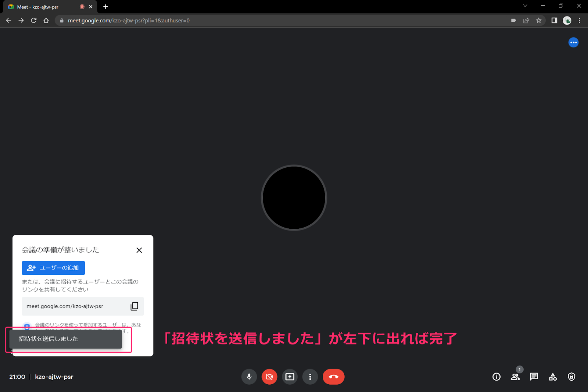View site info lock icon
The width and height of the screenshot is (588, 392).
click(x=62, y=21)
